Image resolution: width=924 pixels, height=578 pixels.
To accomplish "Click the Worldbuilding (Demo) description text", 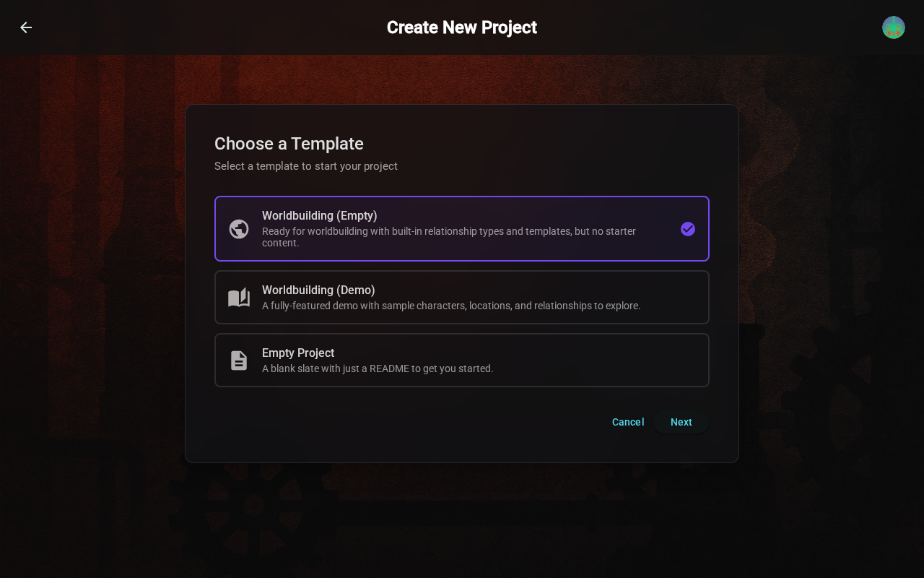I will (x=451, y=306).
